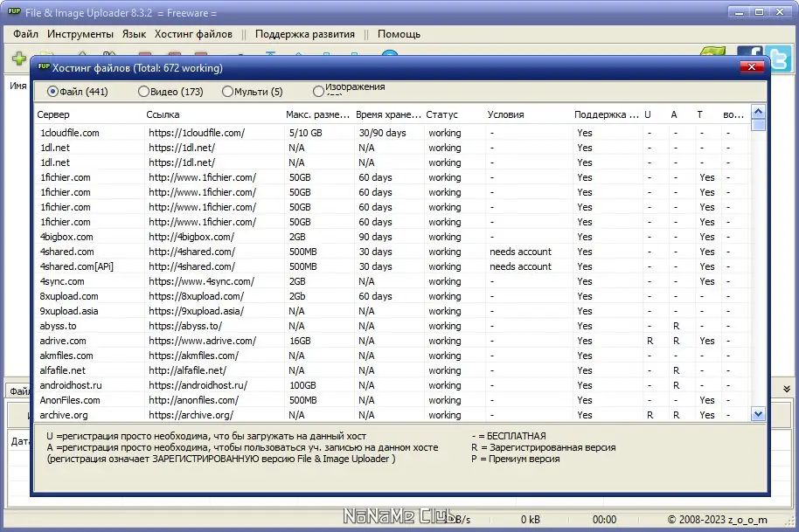The image size is (799, 532).
Task: Click the green plus add-files icon
Action: coord(19,58)
